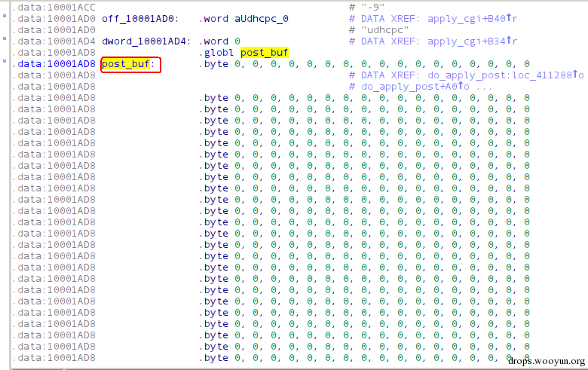
Task: Click the breakpoint dot beside off_10001AD0 line
Action: click(x=5, y=15)
